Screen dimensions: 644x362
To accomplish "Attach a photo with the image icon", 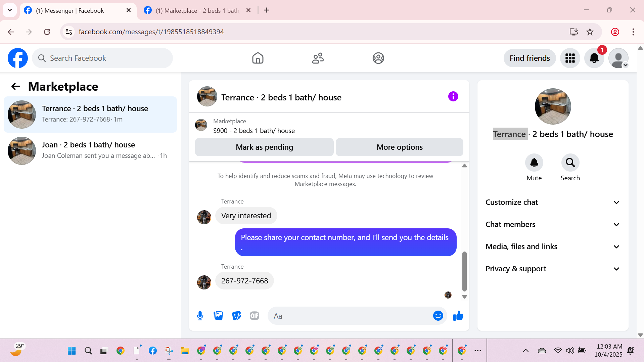I will point(218,316).
